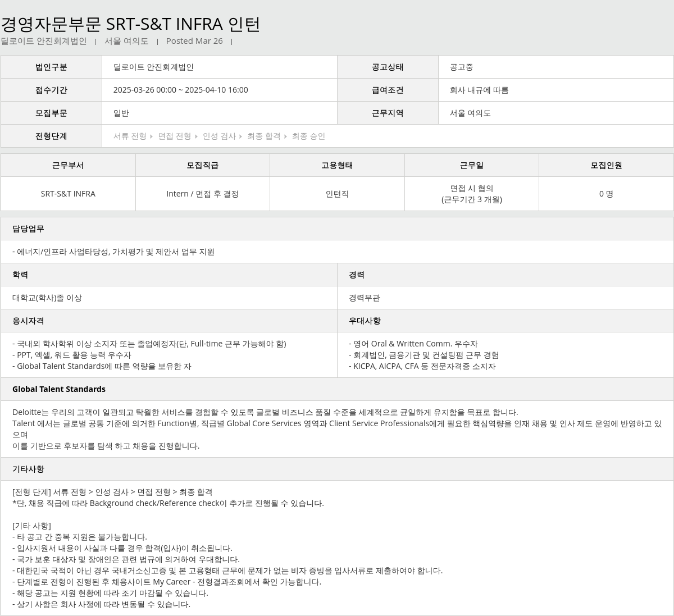
Task: Click the 회사 내규에 따름 salary value
Action: coord(479,90)
